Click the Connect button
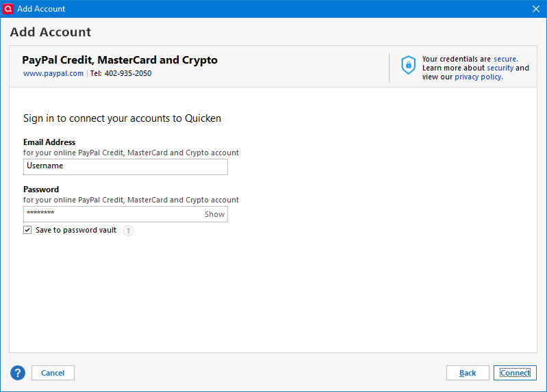The height and width of the screenshot is (392, 547). click(x=515, y=373)
